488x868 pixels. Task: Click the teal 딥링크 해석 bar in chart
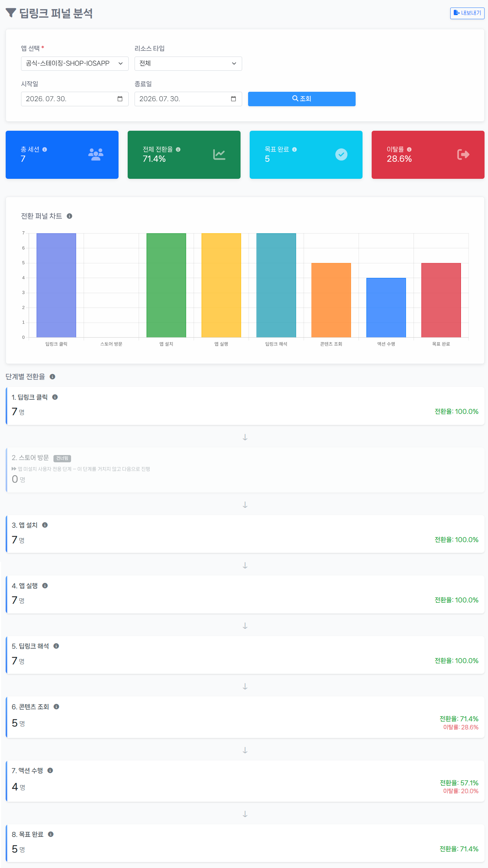click(x=276, y=285)
